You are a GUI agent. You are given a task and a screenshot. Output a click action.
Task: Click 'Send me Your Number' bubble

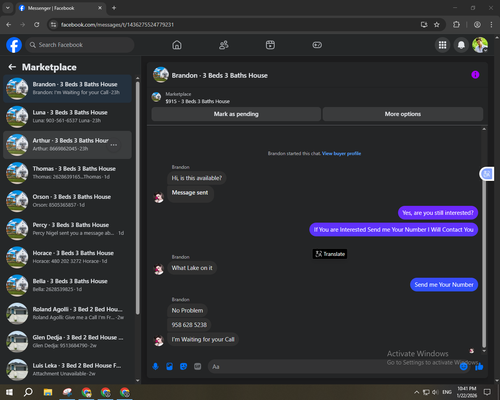click(444, 285)
